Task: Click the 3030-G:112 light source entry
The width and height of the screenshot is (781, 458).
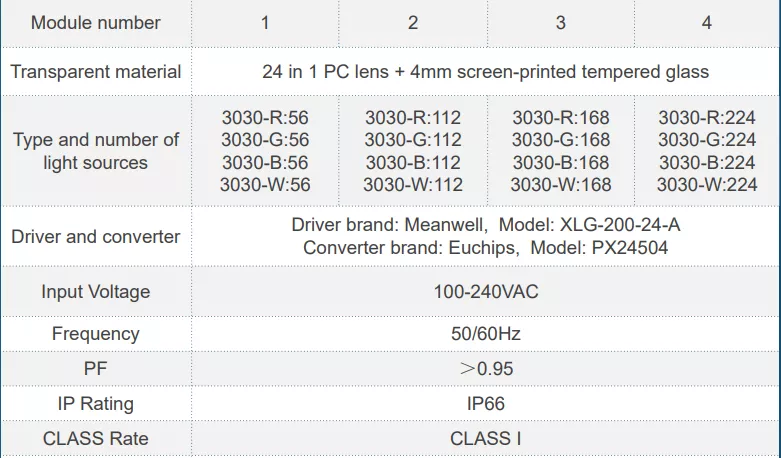Action: [413, 140]
